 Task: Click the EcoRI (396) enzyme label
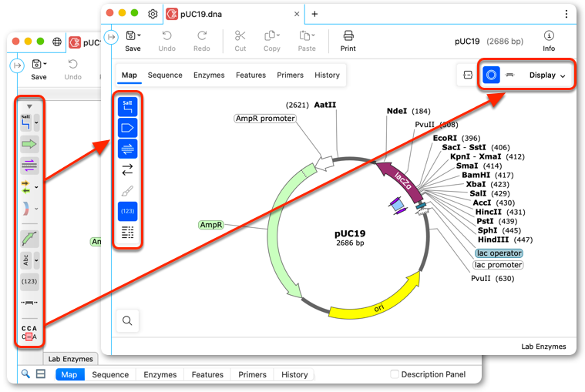456,139
